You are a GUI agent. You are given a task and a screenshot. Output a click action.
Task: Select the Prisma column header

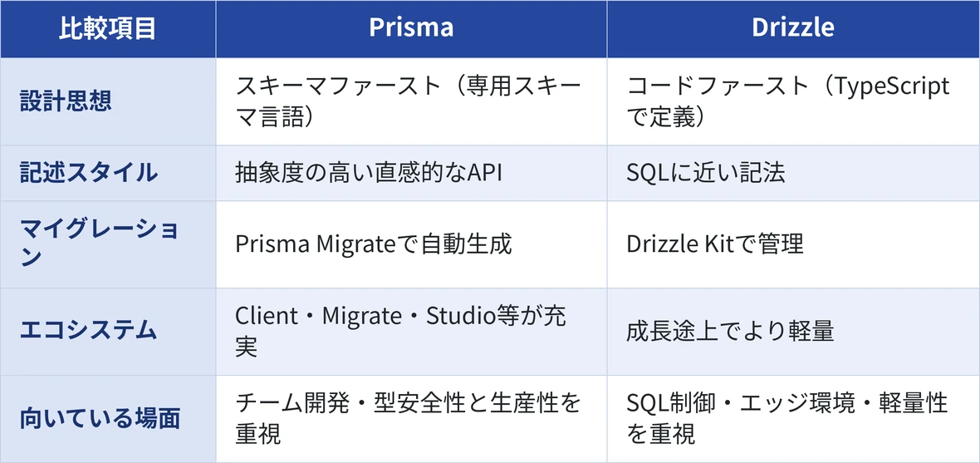pos(411,29)
